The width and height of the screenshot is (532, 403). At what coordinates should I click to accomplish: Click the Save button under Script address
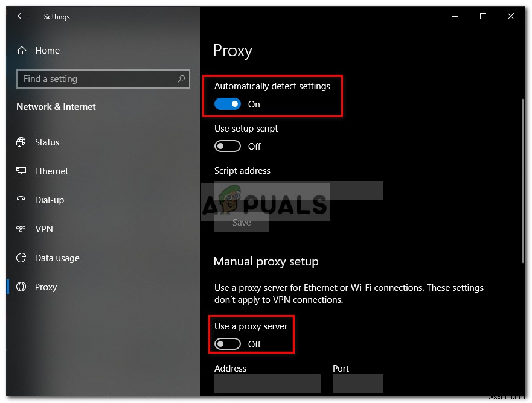click(241, 223)
